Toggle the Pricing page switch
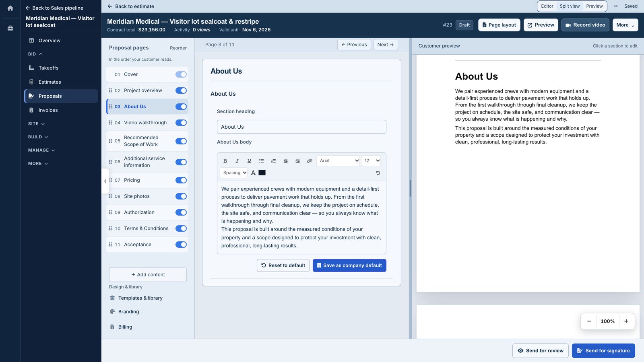This screenshot has width=644, height=362. 181,180
